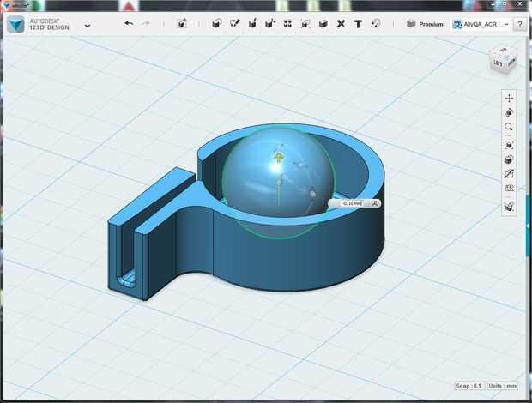Click the LEFT face of view cube
532x403 pixels.
point(498,63)
